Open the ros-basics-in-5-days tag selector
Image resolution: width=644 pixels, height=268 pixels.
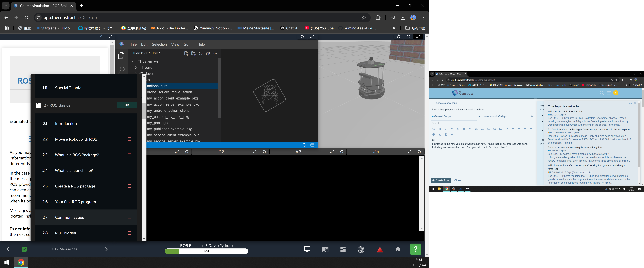[x=508, y=116]
